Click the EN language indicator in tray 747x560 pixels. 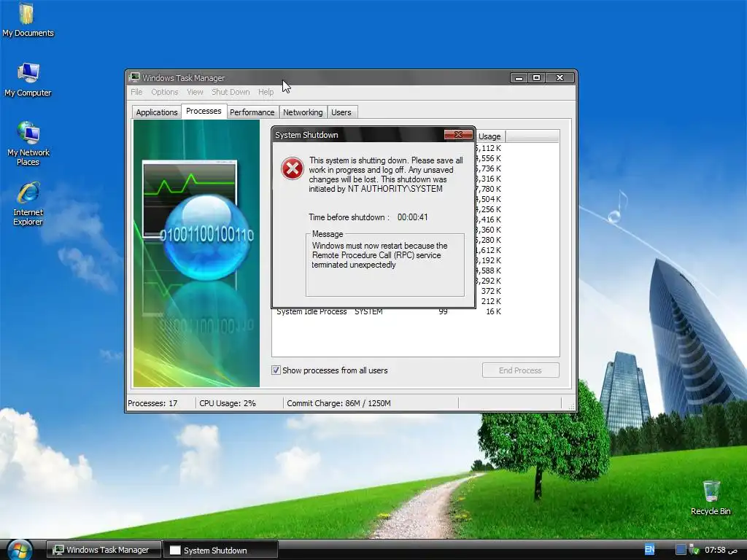click(x=649, y=550)
